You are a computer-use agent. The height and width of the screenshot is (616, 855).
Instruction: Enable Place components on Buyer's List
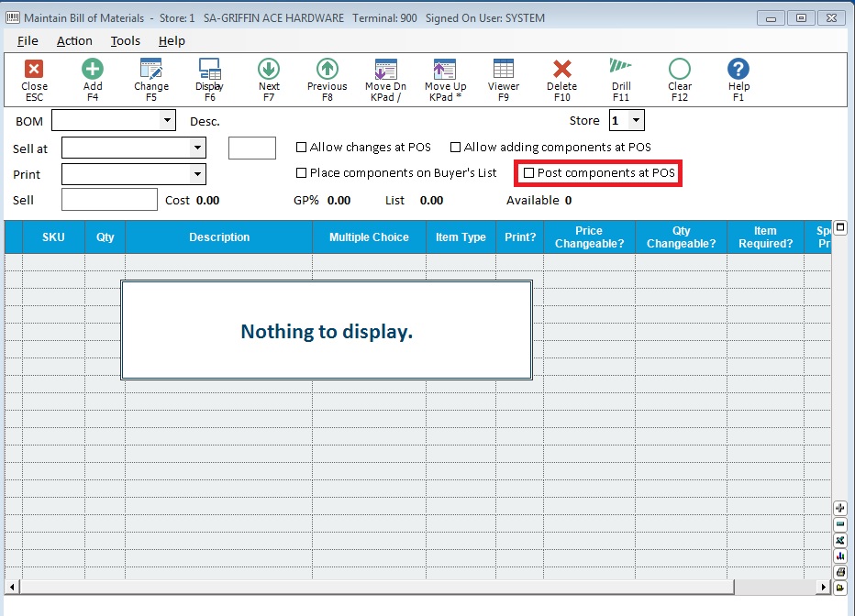301,172
